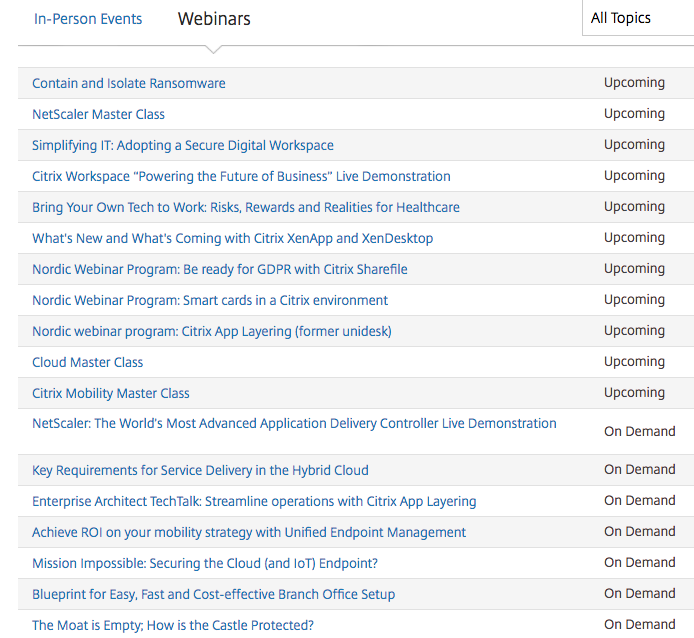Screen dimensions: 694x638
Task: Open Nordic webinar: Citrix App Layering (former unidesk)
Action: click(212, 331)
